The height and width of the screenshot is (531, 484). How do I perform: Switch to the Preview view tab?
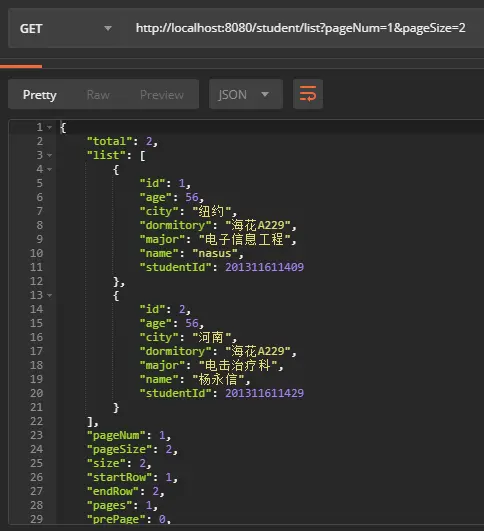point(162,95)
